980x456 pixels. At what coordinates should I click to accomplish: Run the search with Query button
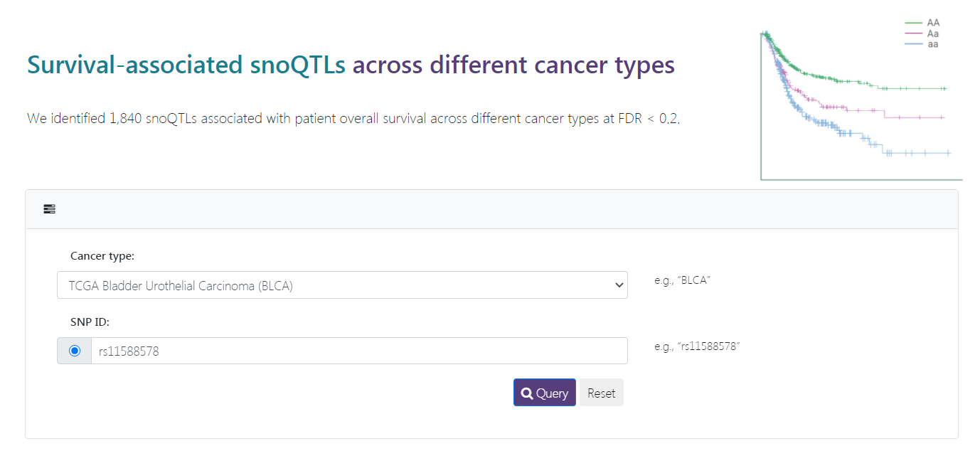(x=545, y=393)
